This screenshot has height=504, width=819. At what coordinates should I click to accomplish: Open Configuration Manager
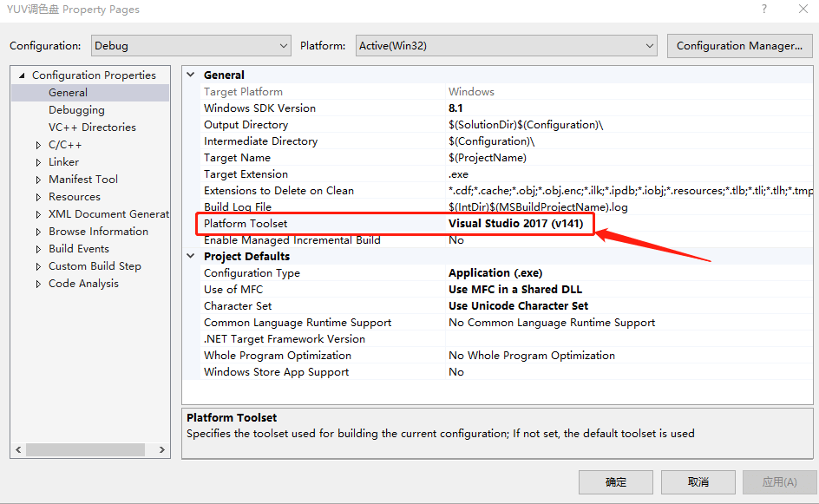coord(738,46)
